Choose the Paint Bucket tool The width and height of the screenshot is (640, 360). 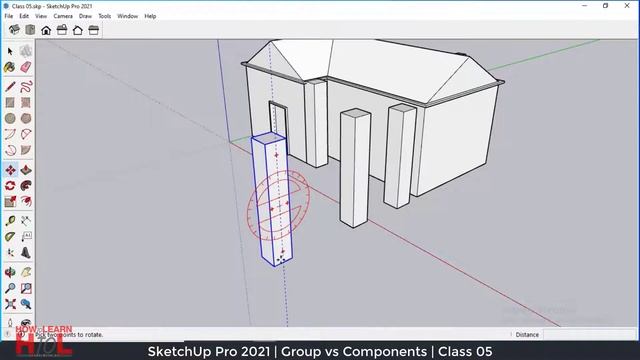[10, 67]
